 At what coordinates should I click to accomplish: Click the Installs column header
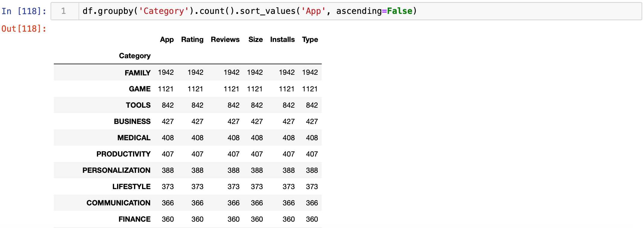(x=282, y=40)
